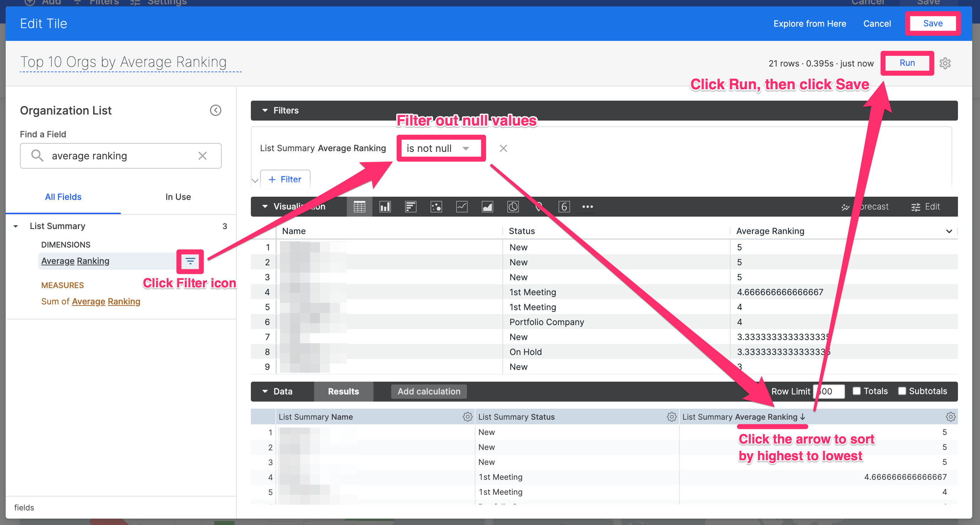Add a new filter with the Filter button

pyautogui.click(x=285, y=179)
